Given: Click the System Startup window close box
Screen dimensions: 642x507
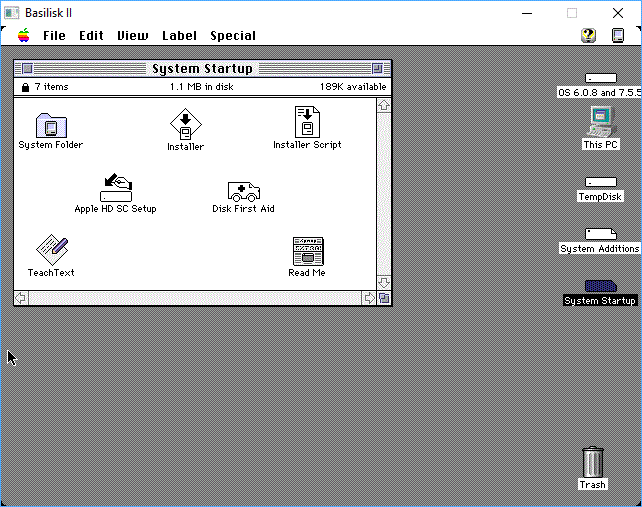Looking at the screenshot, I should pyautogui.click(x=27, y=68).
